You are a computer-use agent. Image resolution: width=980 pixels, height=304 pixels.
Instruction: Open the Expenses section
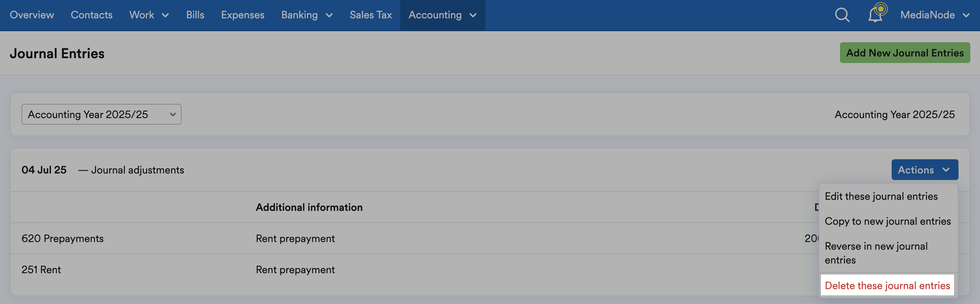tap(243, 15)
